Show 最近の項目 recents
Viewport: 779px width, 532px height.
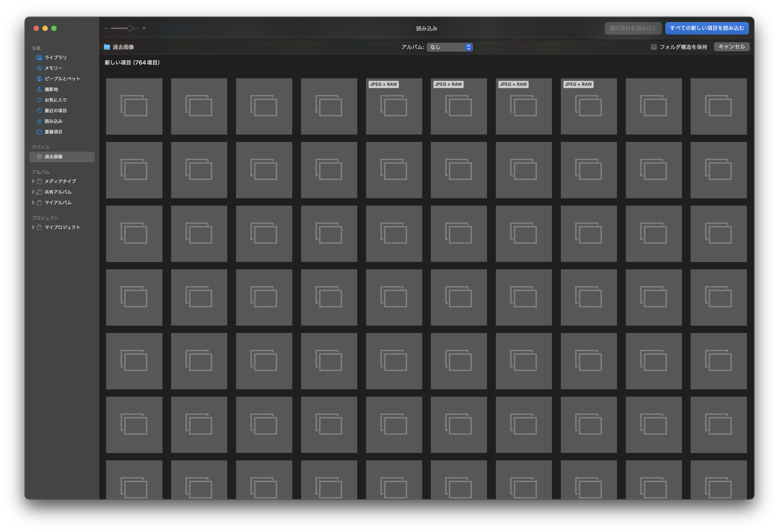click(x=55, y=111)
